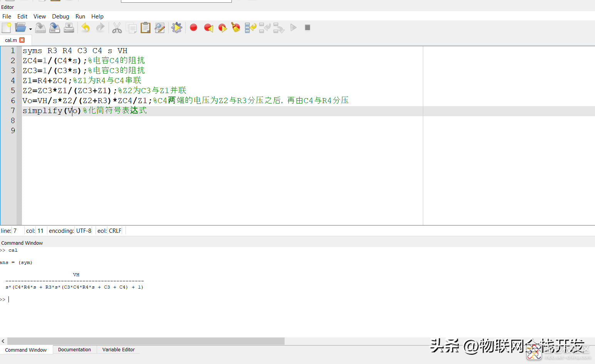This screenshot has height=364, width=595.
Task: Jump to the next breakpoint
Action: point(222,28)
